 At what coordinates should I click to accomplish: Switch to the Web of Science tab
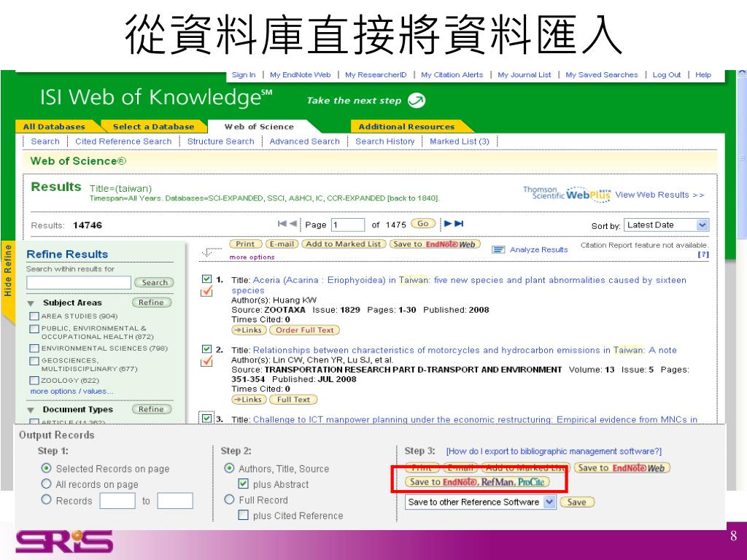(259, 127)
